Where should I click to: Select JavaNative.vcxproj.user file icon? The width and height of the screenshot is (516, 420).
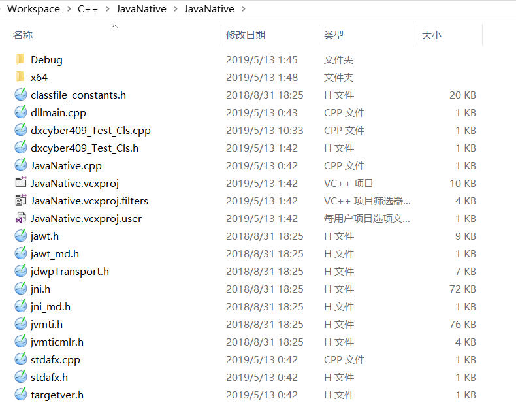[21, 218]
